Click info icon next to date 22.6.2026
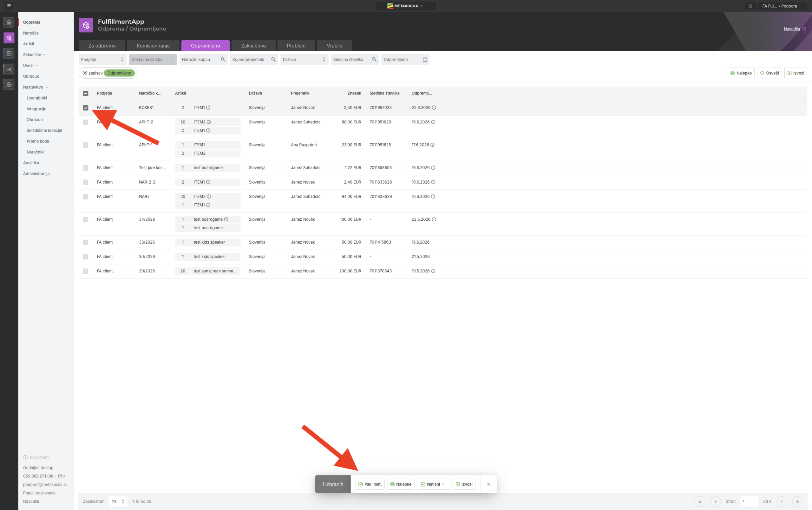The height and width of the screenshot is (510, 812). pyautogui.click(x=434, y=108)
